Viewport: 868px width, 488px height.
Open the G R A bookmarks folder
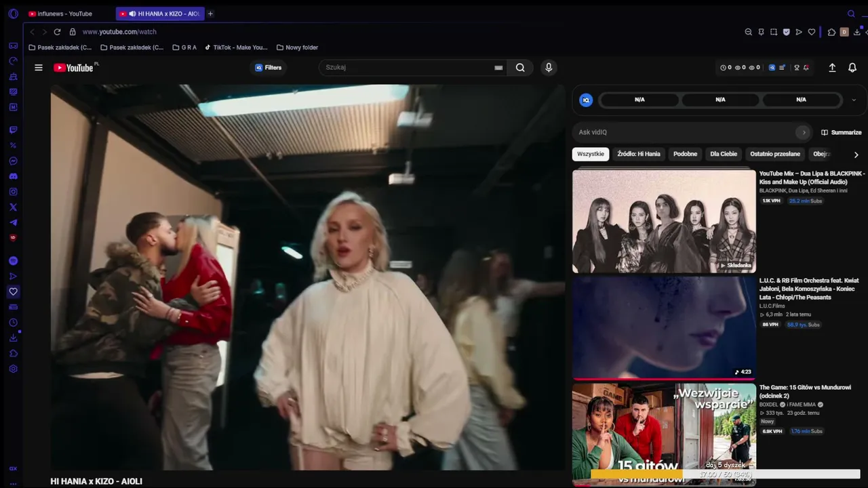pos(184,47)
